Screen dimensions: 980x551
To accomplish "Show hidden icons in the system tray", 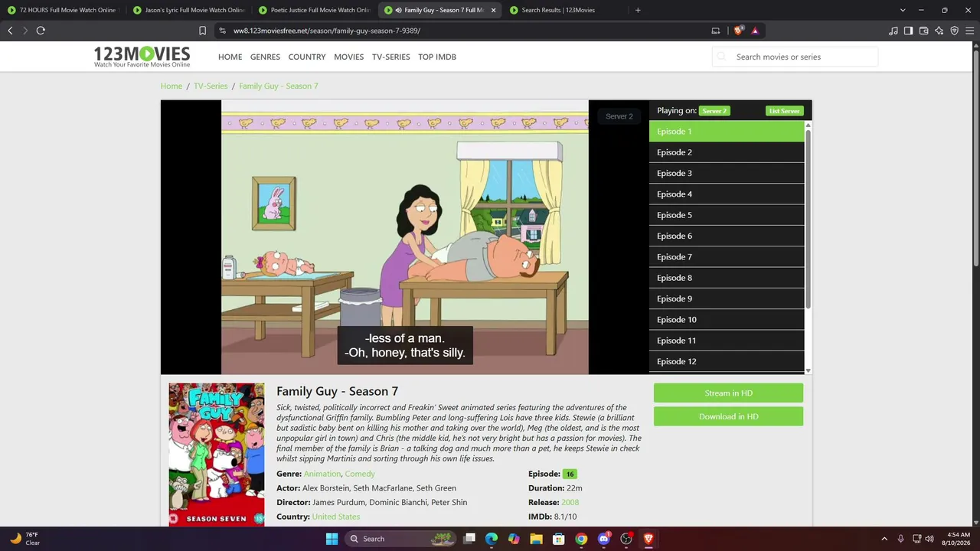I will click(x=884, y=539).
